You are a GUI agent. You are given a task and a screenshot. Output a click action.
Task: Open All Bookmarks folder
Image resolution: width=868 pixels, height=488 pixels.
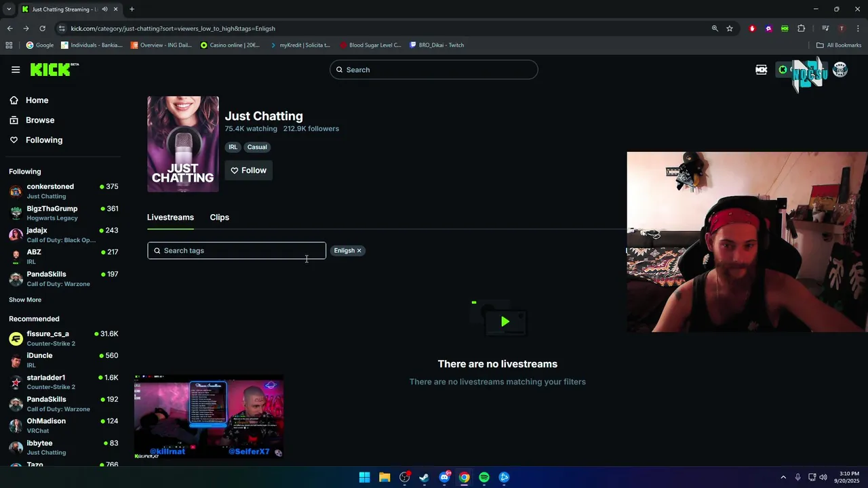point(839,45)
